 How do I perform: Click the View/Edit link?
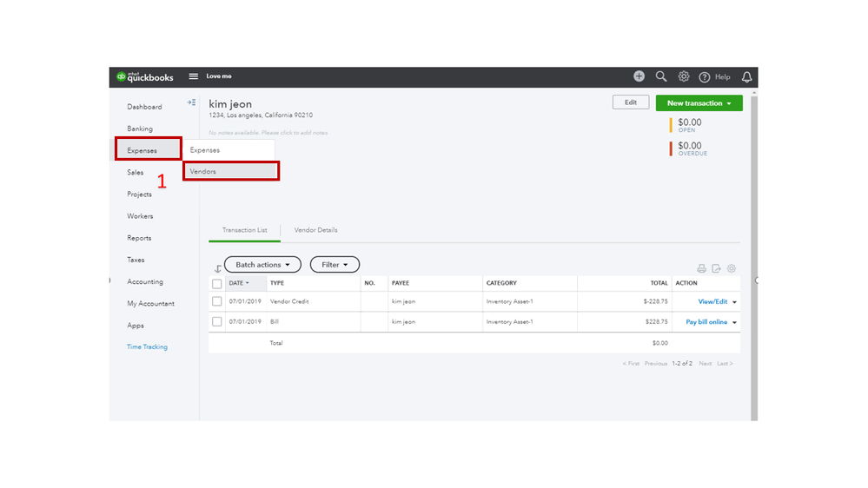712,301
